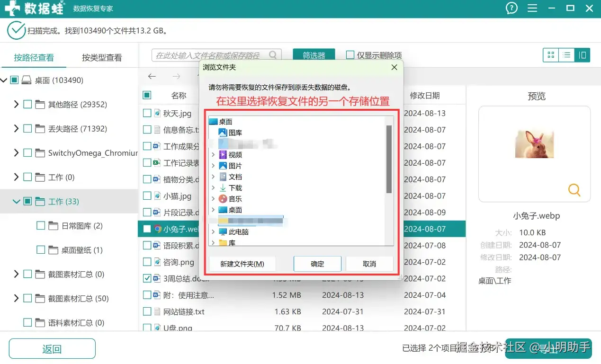Sort by the 名称 column header

[179, 96]
